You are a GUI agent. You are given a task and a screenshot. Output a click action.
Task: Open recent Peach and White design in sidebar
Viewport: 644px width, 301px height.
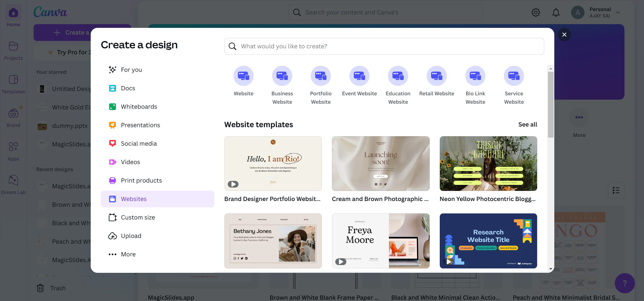(64, 242)
